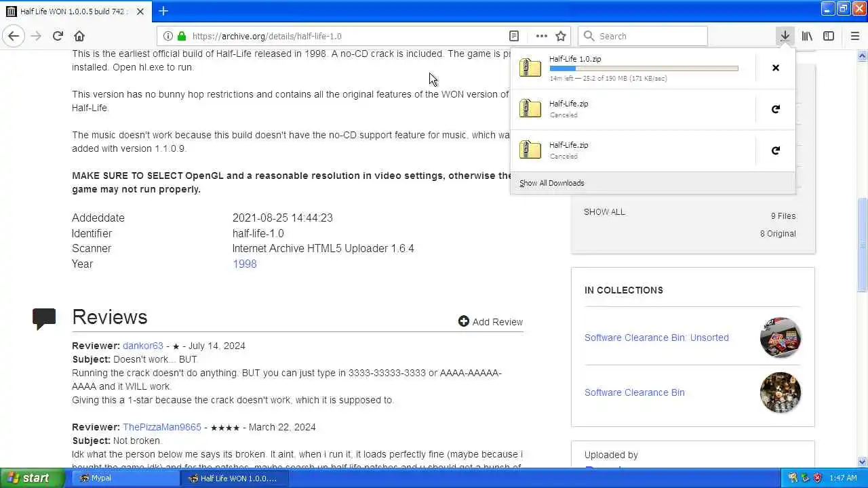Screen dimensions: 868x488
Task: Toggle reader view for page
Action: (x=514, y=36)
